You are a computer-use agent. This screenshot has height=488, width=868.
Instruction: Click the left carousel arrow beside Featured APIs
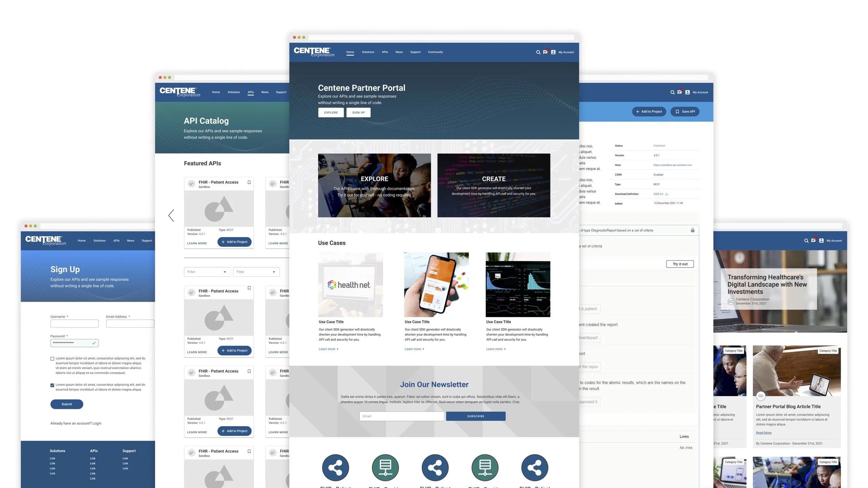[171, 216]
